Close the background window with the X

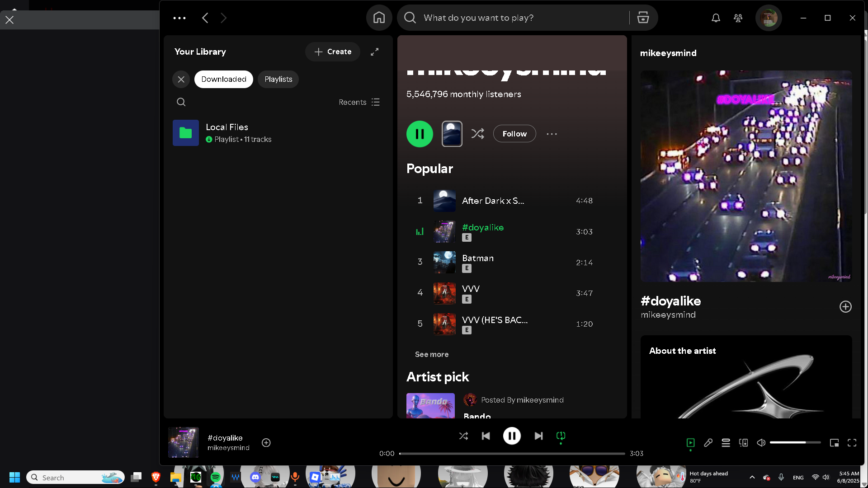pos(9,20)
